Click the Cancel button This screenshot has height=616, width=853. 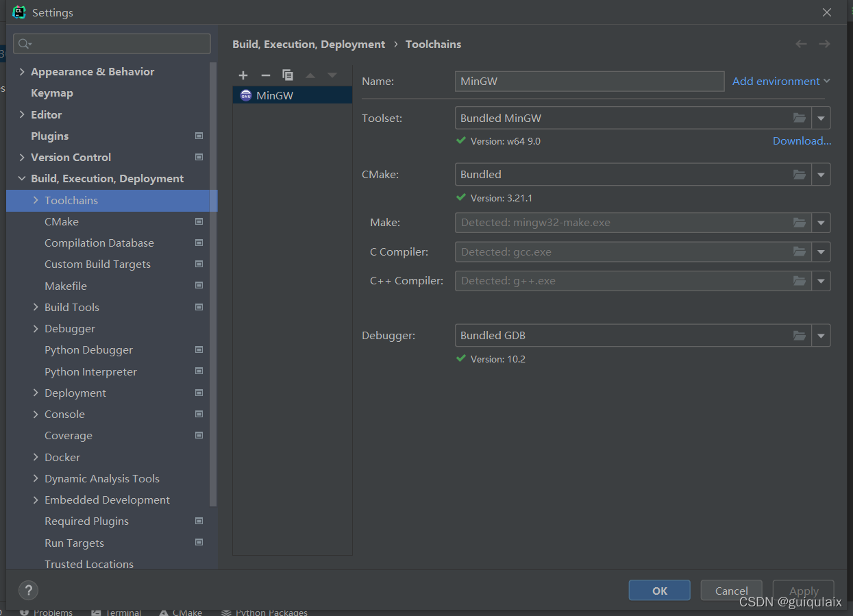[732, 591]
